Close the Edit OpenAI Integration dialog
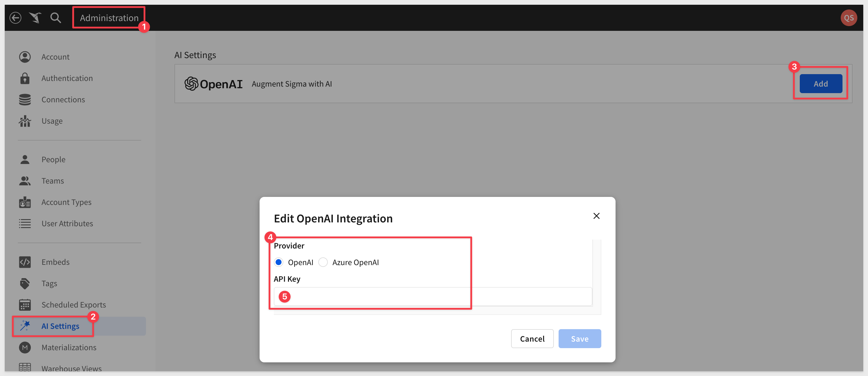868x376 pixels. [x=596, y=216]
